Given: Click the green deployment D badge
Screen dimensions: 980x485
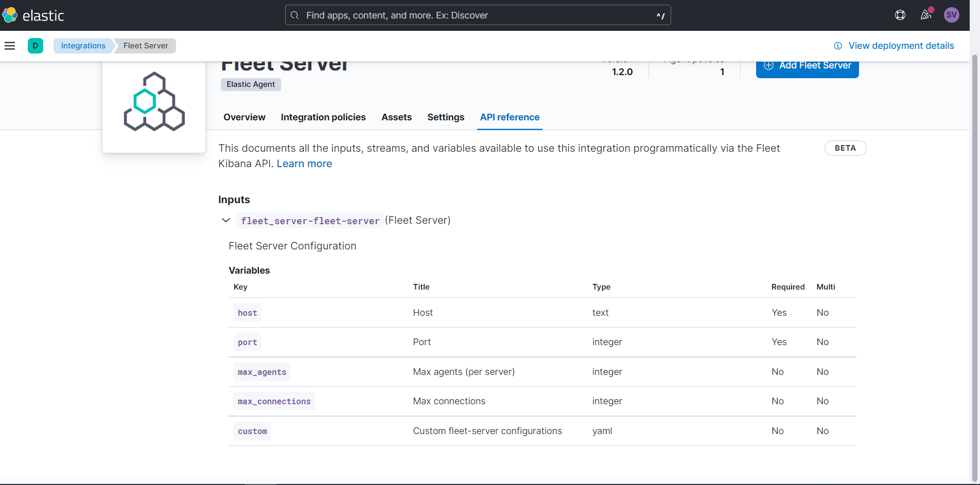Looking at the screenshot, I should (36, 46).
